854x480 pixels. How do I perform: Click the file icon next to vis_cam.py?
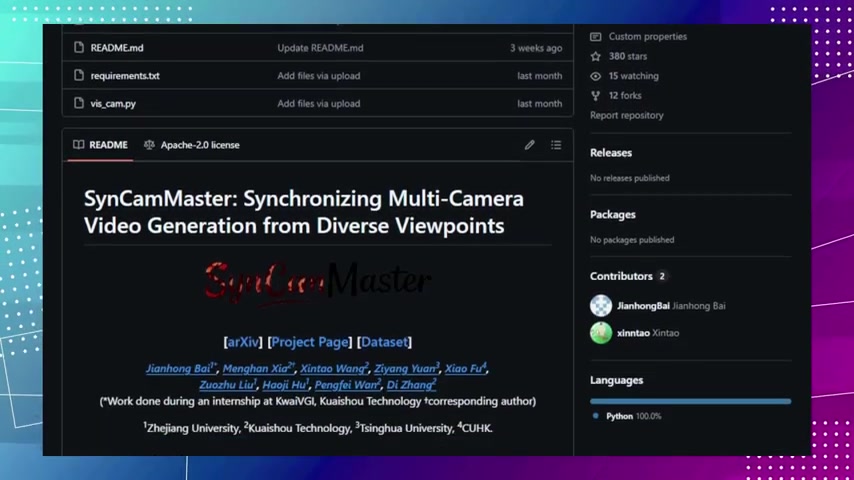pos(79,104)
